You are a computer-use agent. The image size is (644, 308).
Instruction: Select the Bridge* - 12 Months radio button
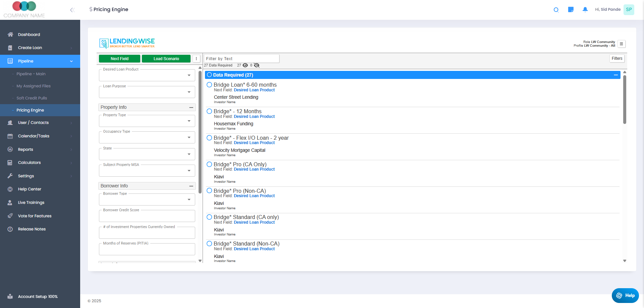tap(209, 111)
